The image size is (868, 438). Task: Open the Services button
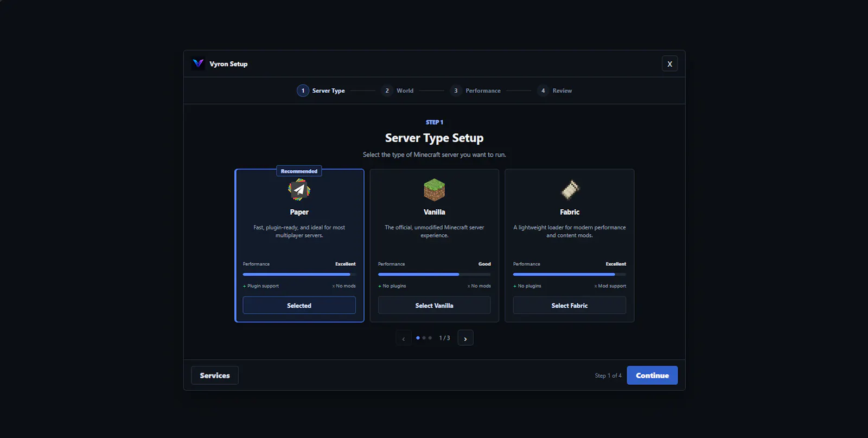tap(215, 375)
